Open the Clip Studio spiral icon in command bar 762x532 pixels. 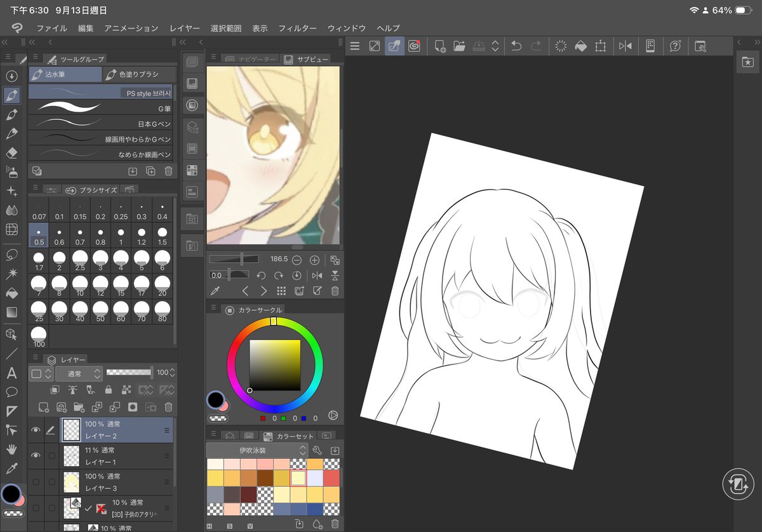[414, 46]
